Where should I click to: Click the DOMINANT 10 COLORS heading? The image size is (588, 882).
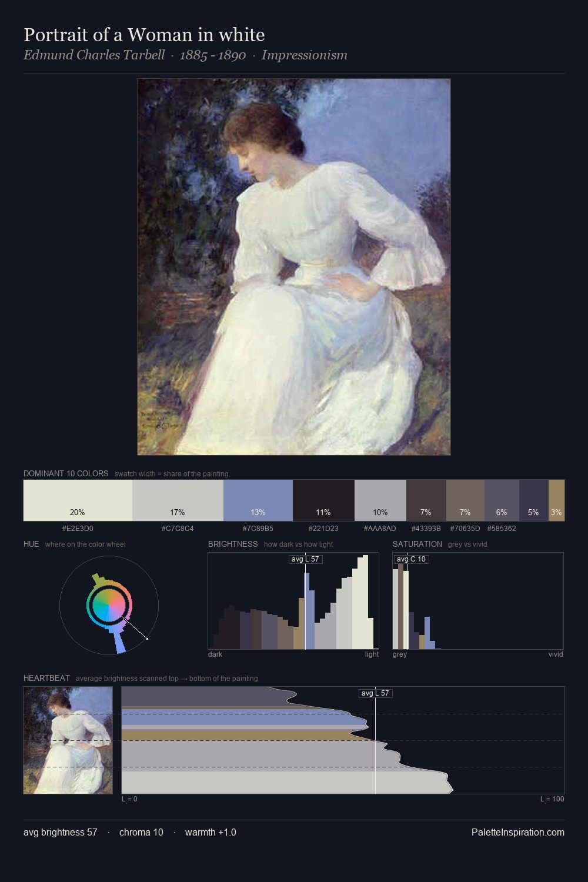(x=66, y=473)
